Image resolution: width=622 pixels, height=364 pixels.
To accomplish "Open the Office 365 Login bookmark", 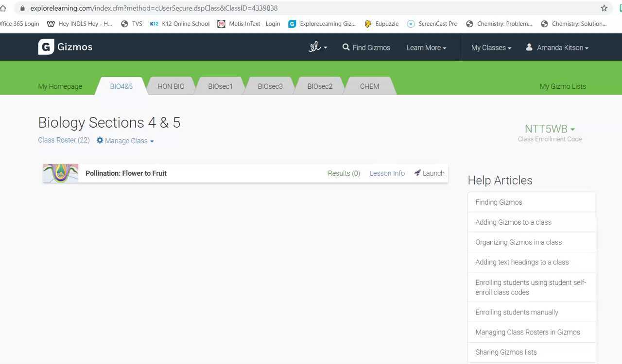I will [x=19, y=24].
